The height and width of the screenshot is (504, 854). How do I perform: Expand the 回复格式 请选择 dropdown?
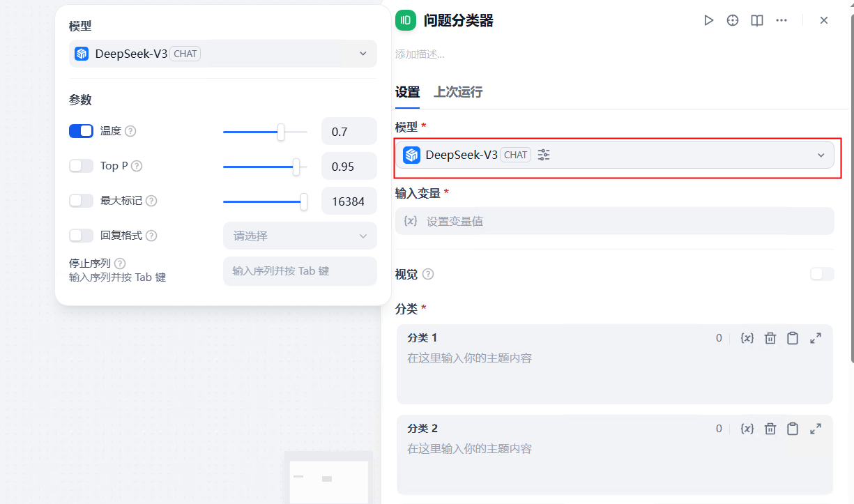point(300,236)
